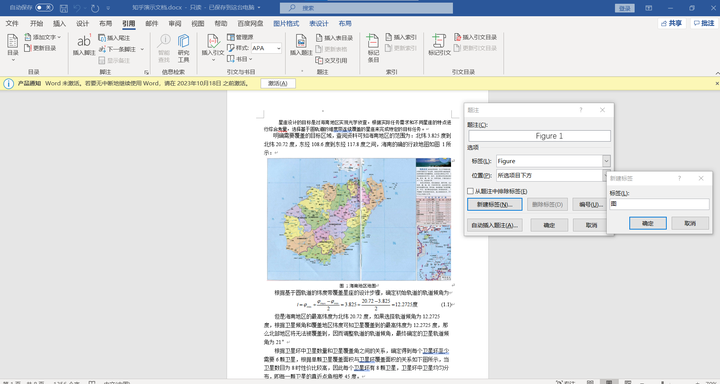
Task: Click the 新建标签(N)... button
Action: [x=495, y=204]
